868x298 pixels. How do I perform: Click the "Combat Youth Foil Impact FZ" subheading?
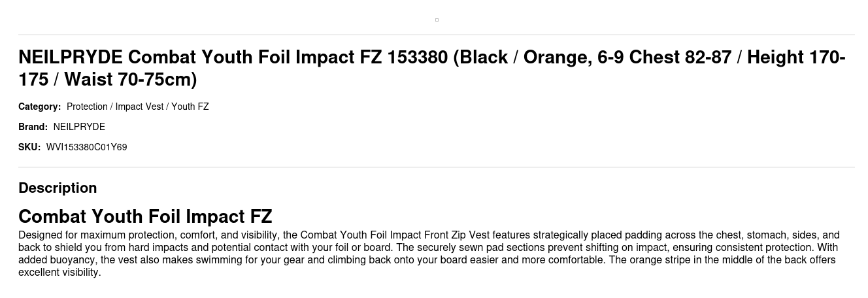click(145, 216)
